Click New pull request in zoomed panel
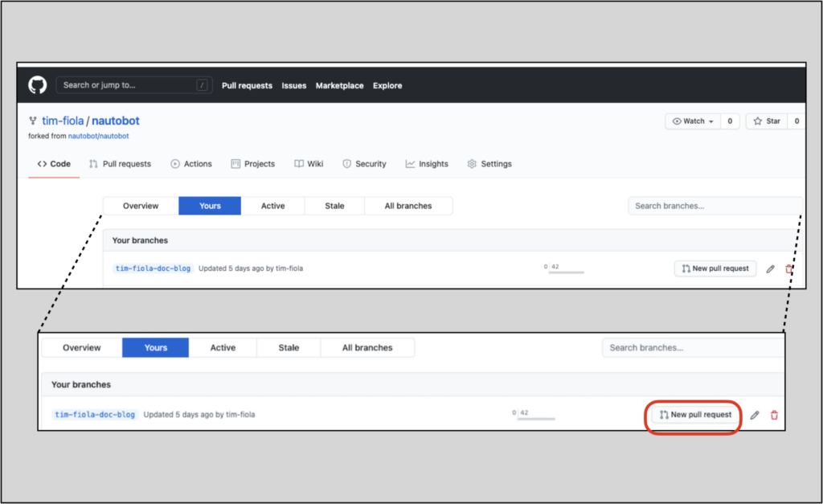 pyautogui.click(x=695, y=415)
